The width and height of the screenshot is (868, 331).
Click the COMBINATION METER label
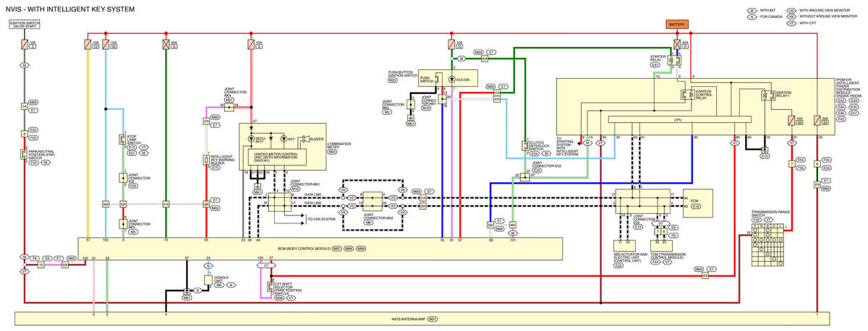pos(339,147)
